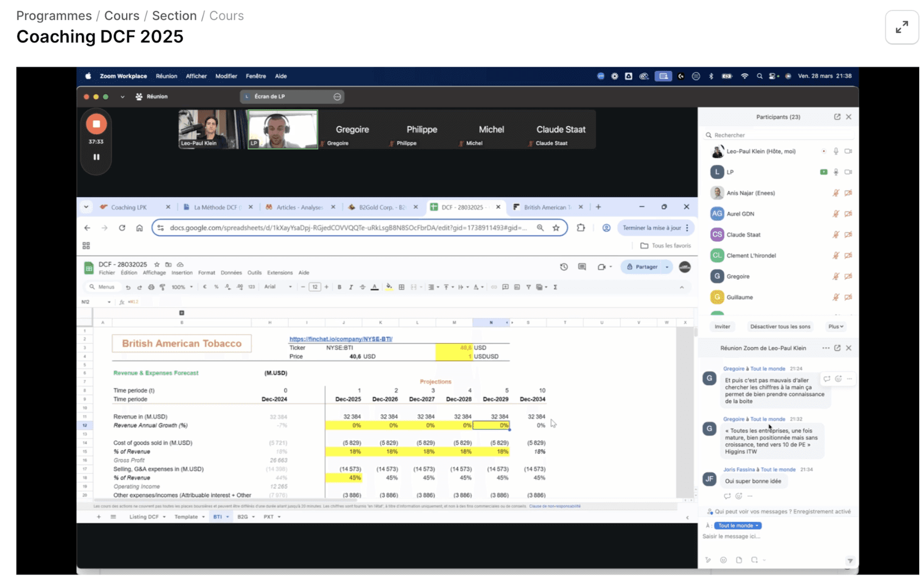The width and height of the screenshot is (924, 587).
Task: Pop out the Participants panel
Action: point(837,117)
